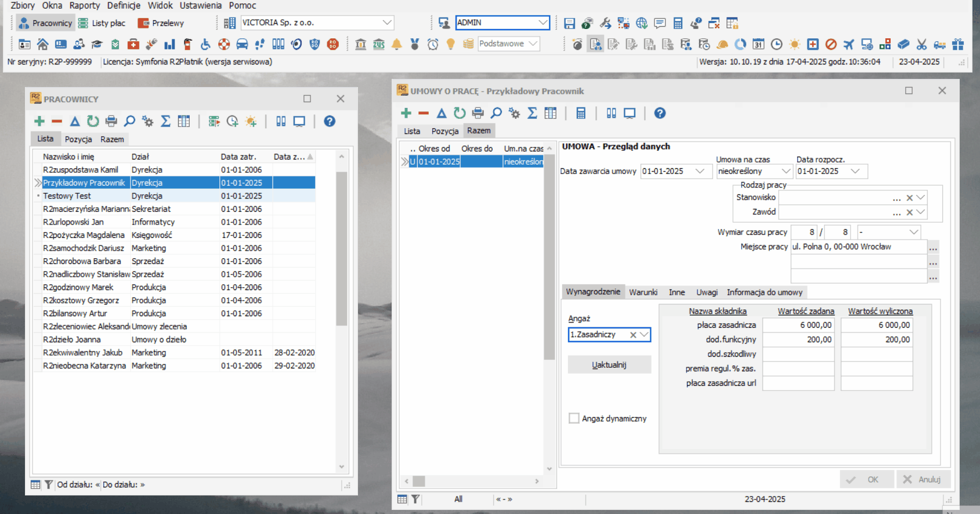This screenshot has height=514, width=980.
Task: Click the airplane business trip icon
Action: coord(849,44)
